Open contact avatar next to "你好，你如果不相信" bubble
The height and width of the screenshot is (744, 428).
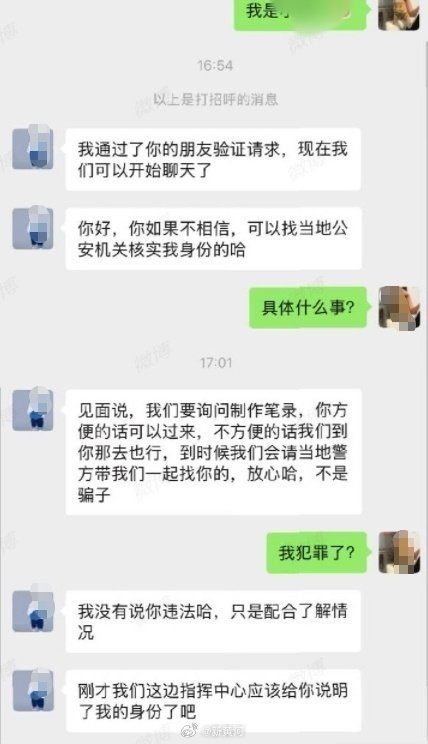32,228
